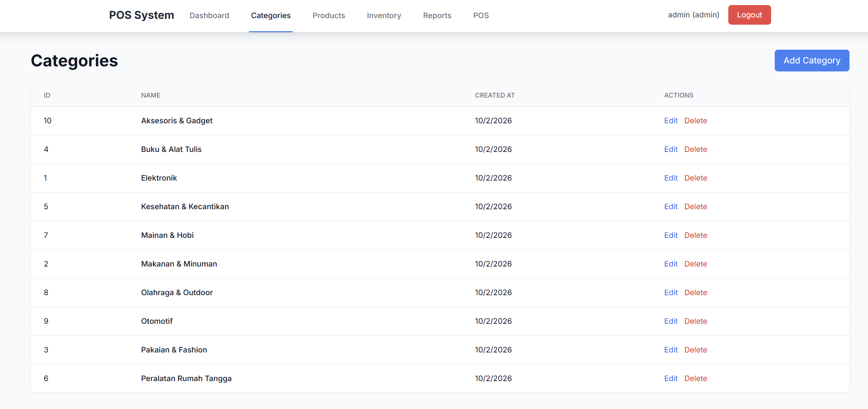Click the ID 10 cell
The width and height of the screenshot is (868, 409).
(x=48, y=121)
